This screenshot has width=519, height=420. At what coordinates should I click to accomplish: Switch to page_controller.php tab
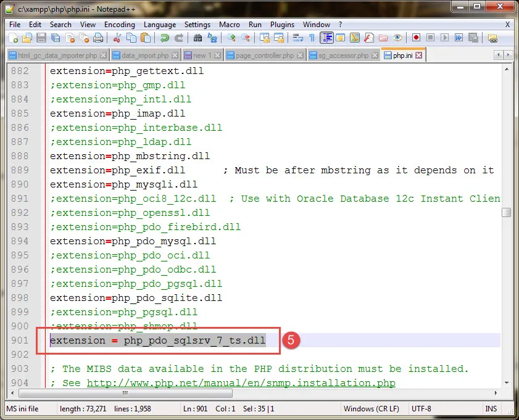pos(265,56)
